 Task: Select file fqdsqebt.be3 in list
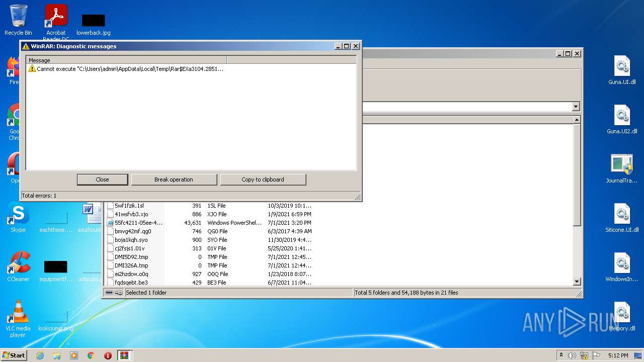click(x=131, y=283)
